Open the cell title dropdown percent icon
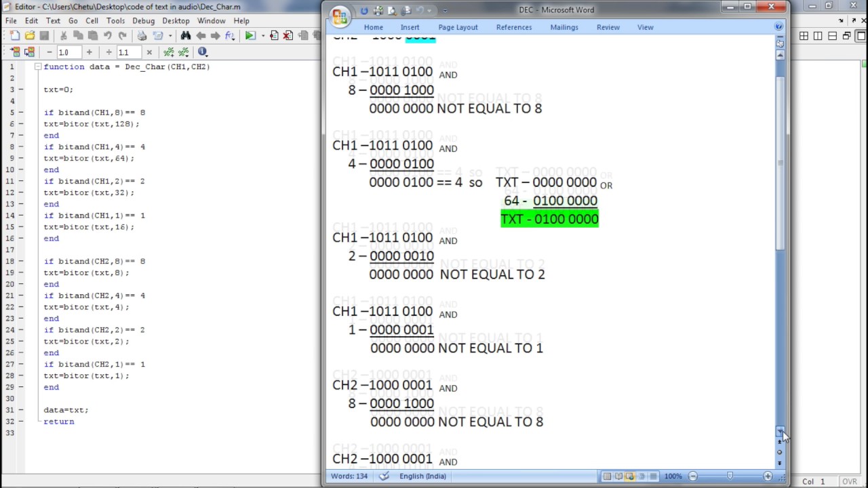Viewport: 868px width, 488px height. (184, 52)
